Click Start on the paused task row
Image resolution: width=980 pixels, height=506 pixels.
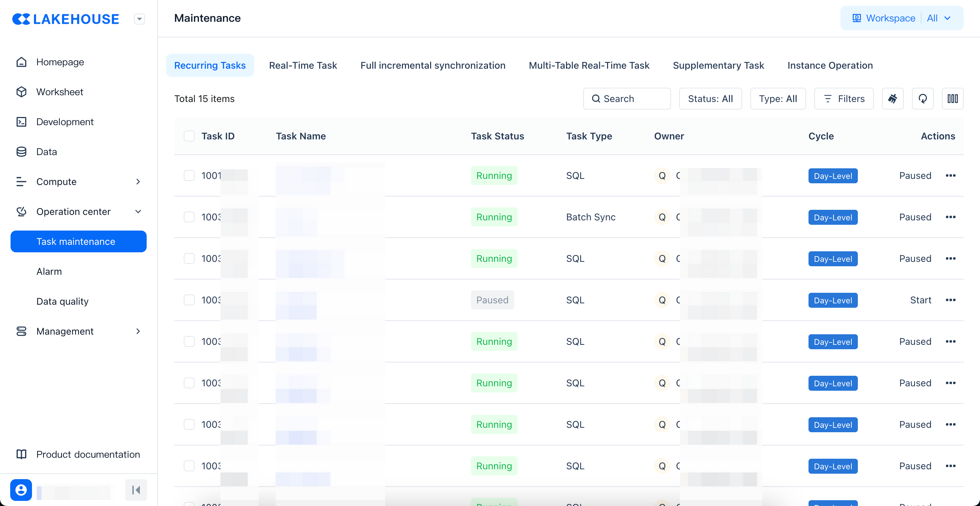[x=920, y=300]
